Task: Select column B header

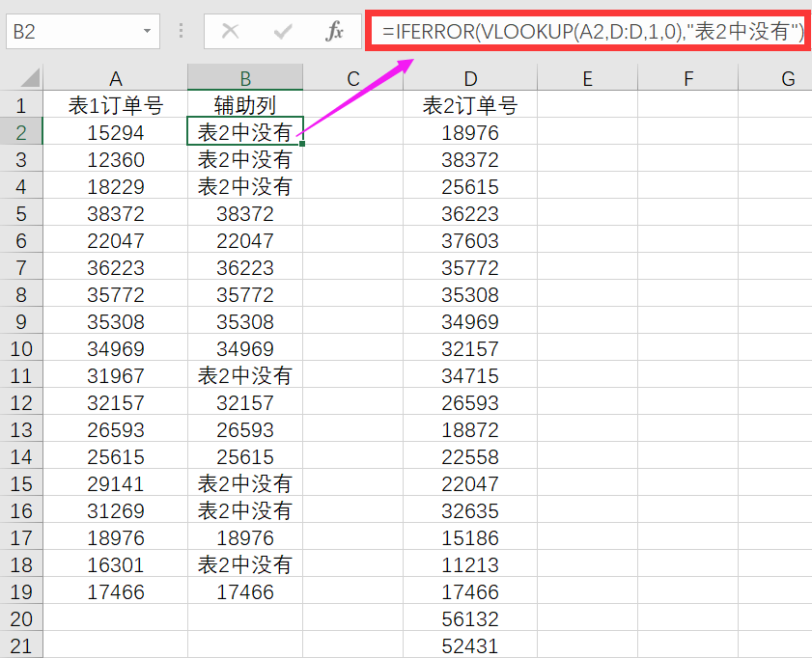Action: point(245,78)
